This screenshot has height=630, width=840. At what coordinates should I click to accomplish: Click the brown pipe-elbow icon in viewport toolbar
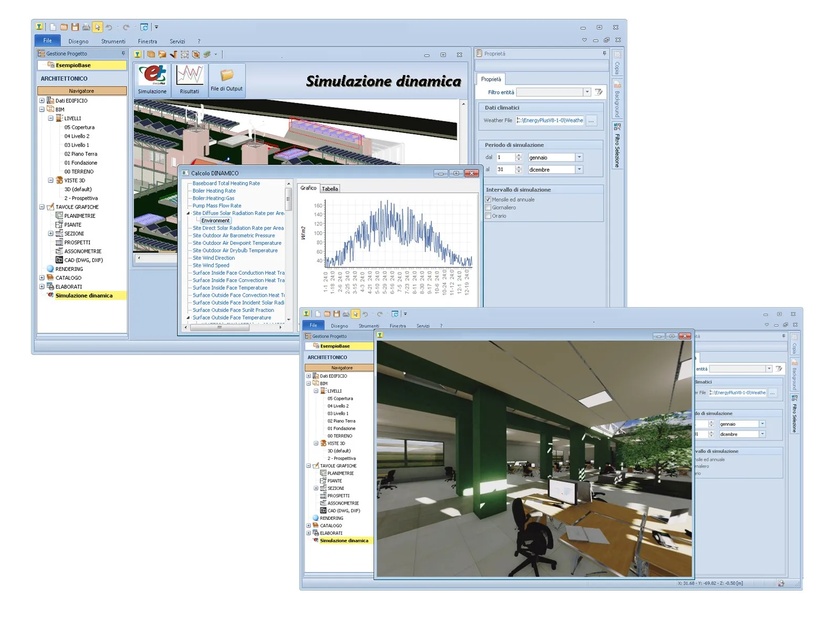(x=173, y=54)
